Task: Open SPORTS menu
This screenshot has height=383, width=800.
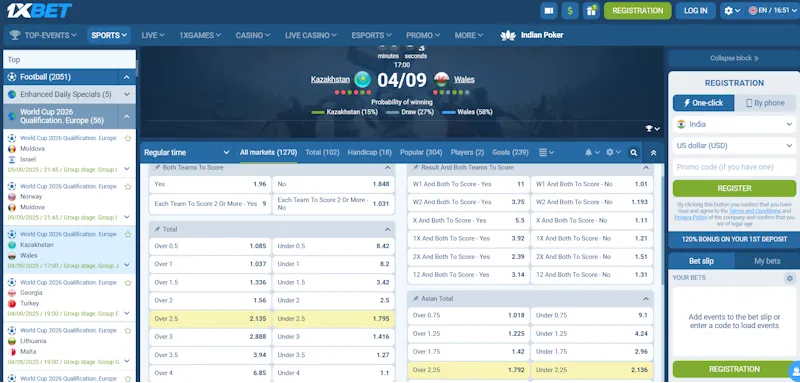Action: tap(109, 35)
